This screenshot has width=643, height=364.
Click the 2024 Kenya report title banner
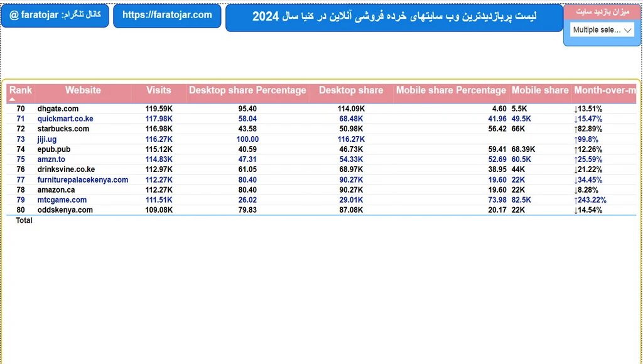pyautogui.click(x=394, y=17)
